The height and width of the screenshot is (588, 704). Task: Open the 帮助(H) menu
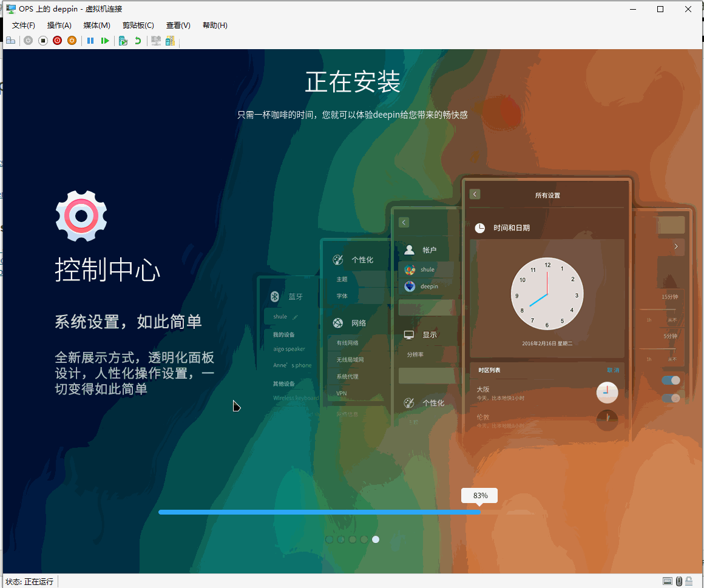click(215, 25)
